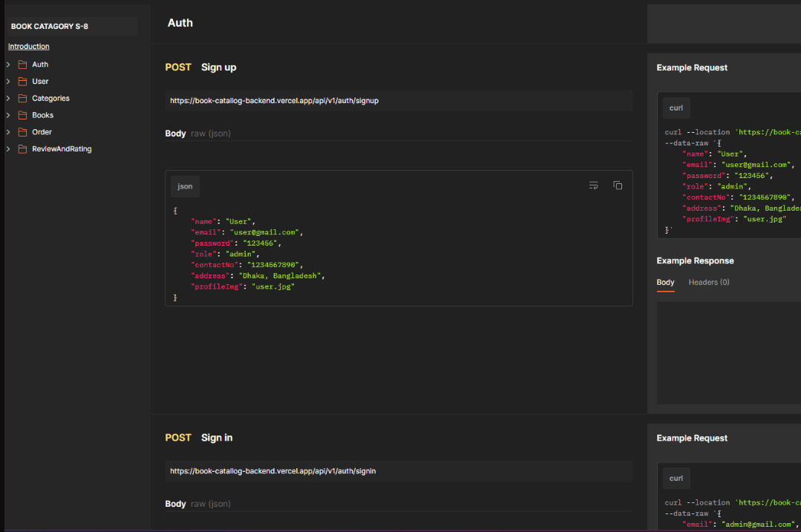Expand the Auth folder chevron
Screen dimensions: 801x532
(x=8, y=65)
